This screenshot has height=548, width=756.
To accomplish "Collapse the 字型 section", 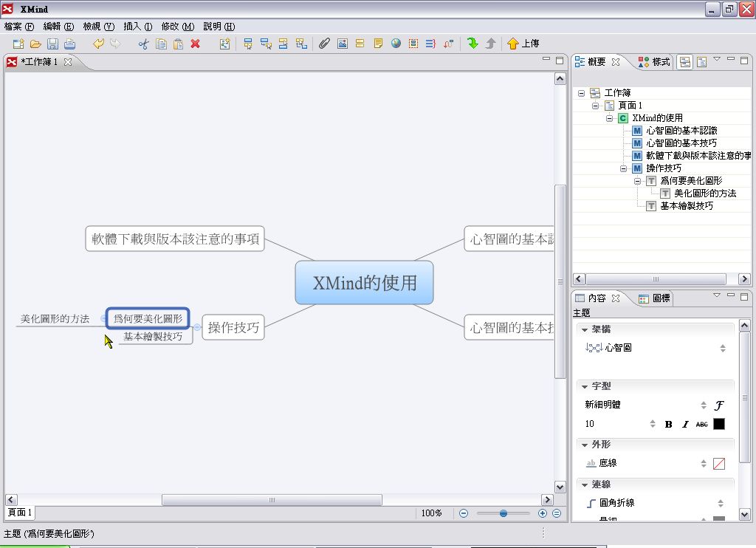I will pos(585,386).
